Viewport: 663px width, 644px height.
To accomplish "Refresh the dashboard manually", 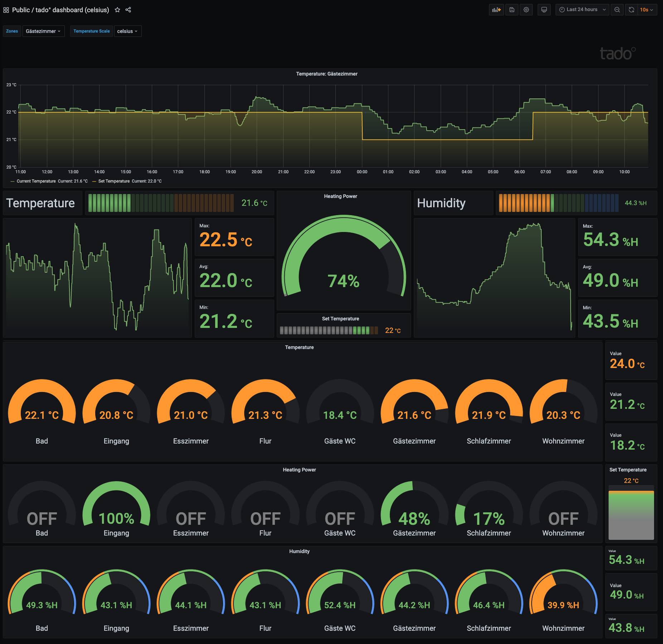I will click(630, 10).
